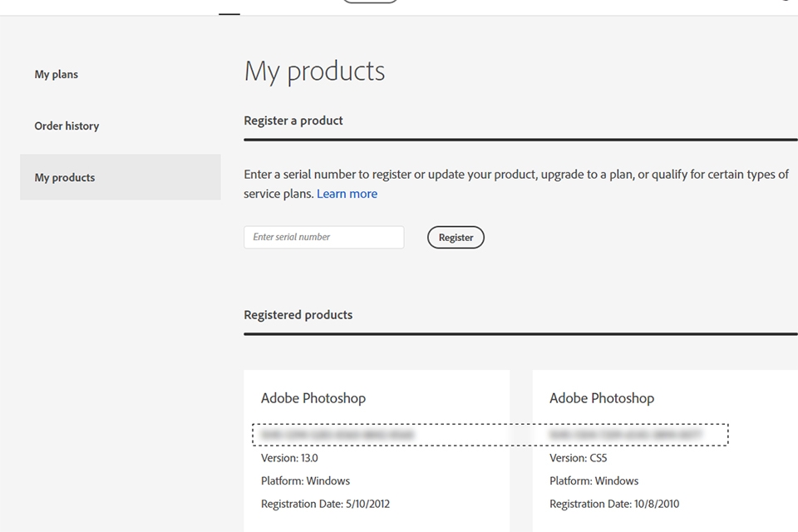Click the Register a product section heading
Screen dimensions: 798x532
(x=293, y=121)
